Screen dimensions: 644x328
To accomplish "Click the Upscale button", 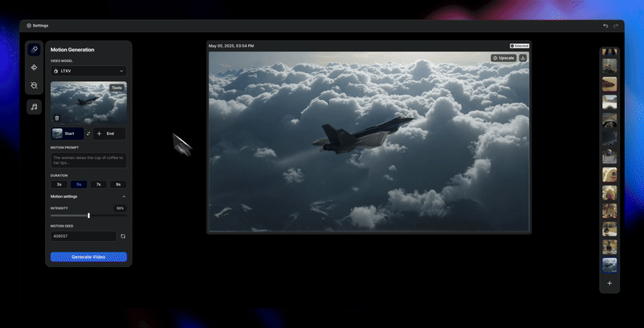I will pyautogui.click(x=504, y=58).
